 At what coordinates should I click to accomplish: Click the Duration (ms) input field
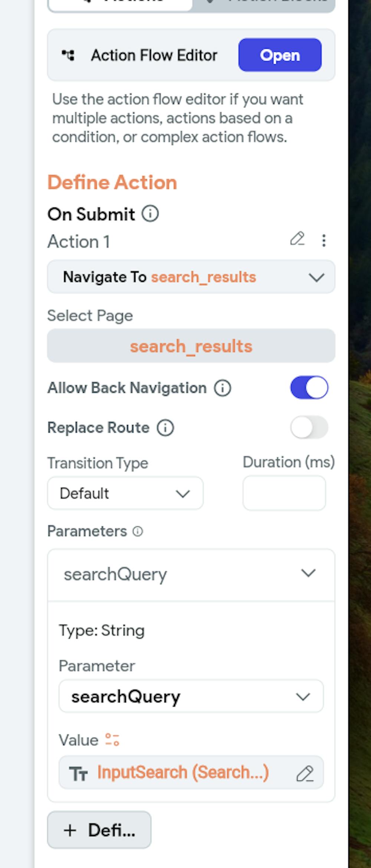point(284,493)
